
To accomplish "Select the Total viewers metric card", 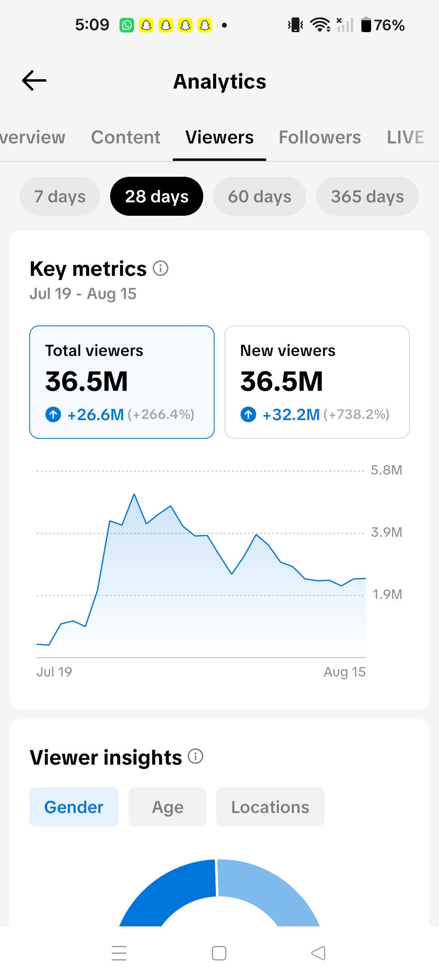I will (122, 382).
